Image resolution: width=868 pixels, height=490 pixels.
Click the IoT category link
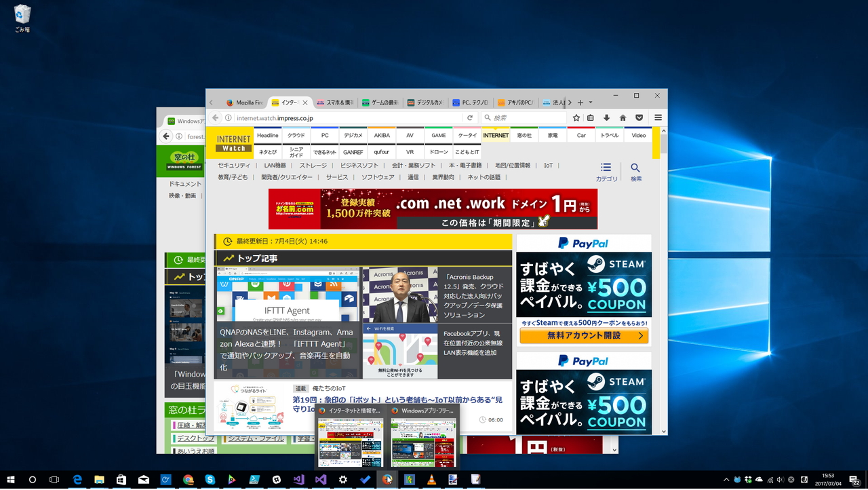point(548,166)
